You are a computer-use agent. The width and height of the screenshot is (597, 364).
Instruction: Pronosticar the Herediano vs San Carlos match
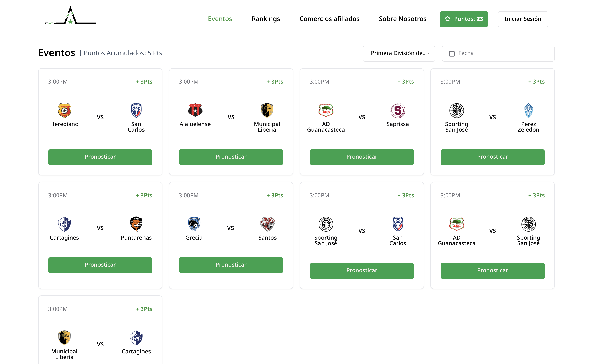point(100,157)
